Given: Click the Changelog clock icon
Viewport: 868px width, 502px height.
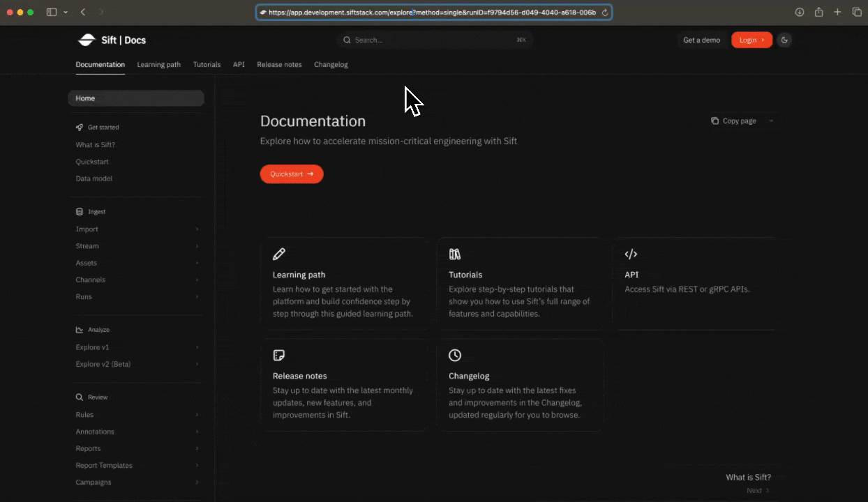Looking at the screenshot, I should click(455, 356).
